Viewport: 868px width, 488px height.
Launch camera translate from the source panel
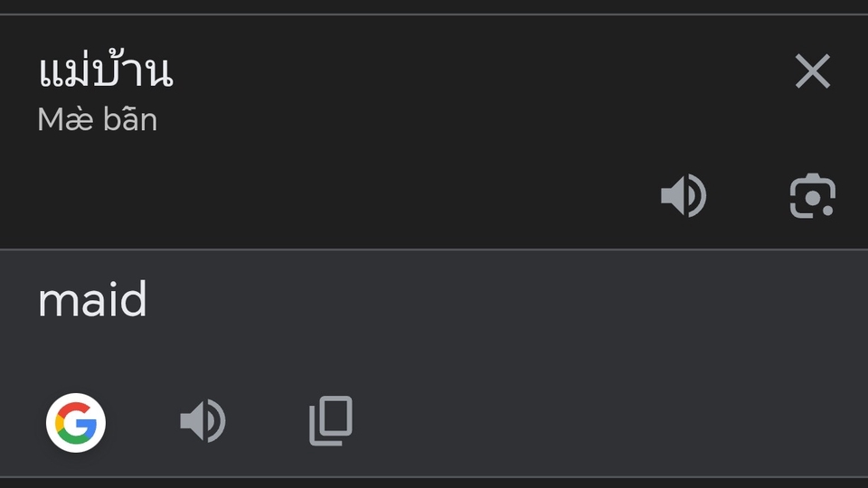pyautogui.click(x=812, y=196)
